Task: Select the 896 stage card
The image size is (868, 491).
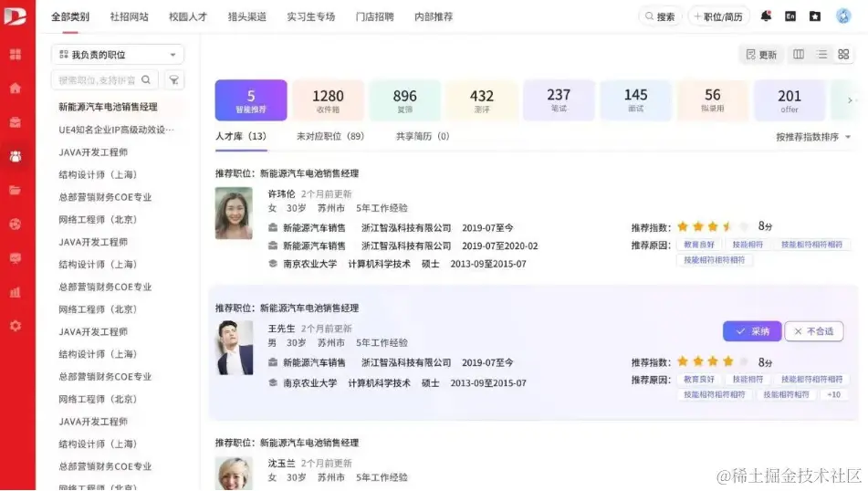Action: pos(404,100)
